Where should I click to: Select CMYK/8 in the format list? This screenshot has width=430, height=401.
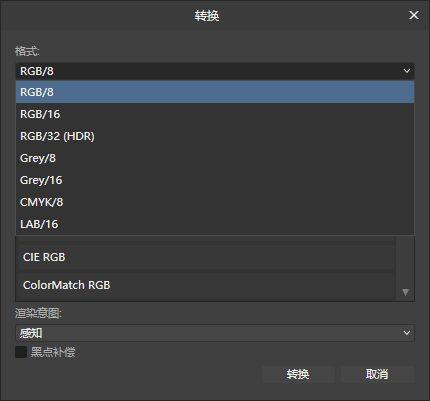pos(215,202)
